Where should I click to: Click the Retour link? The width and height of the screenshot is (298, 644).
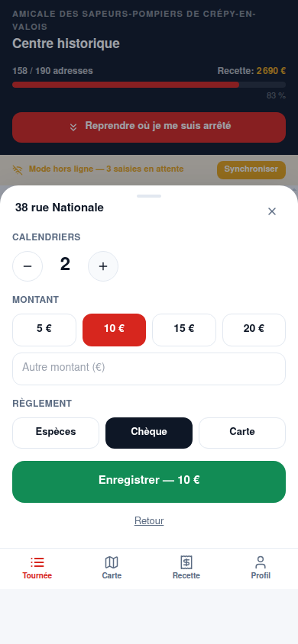[149, 521]
